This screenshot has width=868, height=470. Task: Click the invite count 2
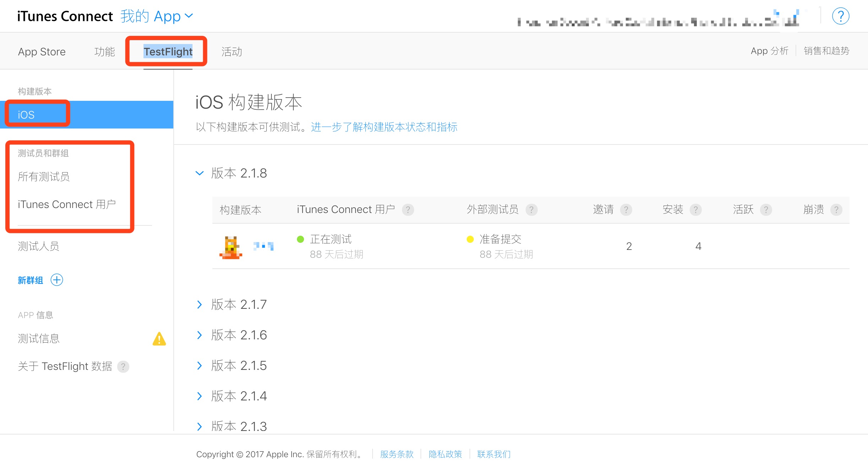(x=629, y=246)
